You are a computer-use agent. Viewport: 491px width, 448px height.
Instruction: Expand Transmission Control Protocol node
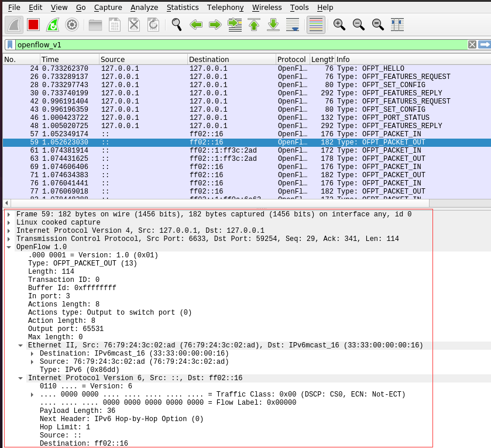pyautogui.click(x=9, y=239)
